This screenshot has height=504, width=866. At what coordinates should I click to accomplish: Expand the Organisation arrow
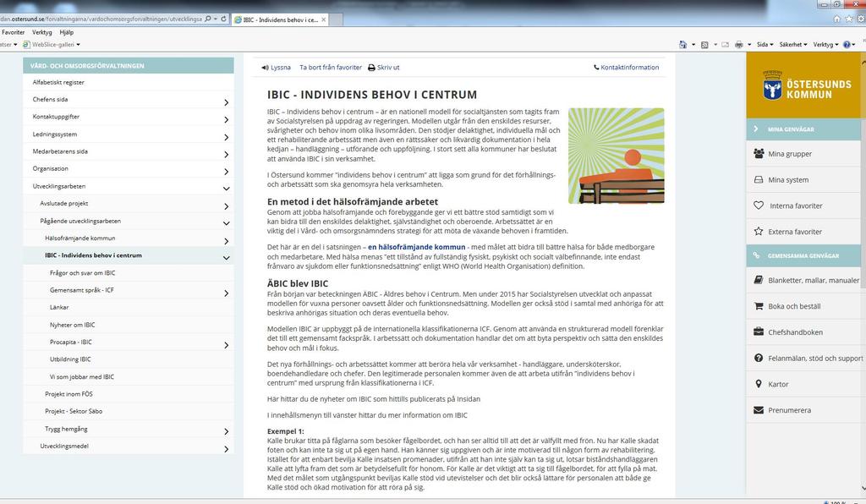click(227, 172)
